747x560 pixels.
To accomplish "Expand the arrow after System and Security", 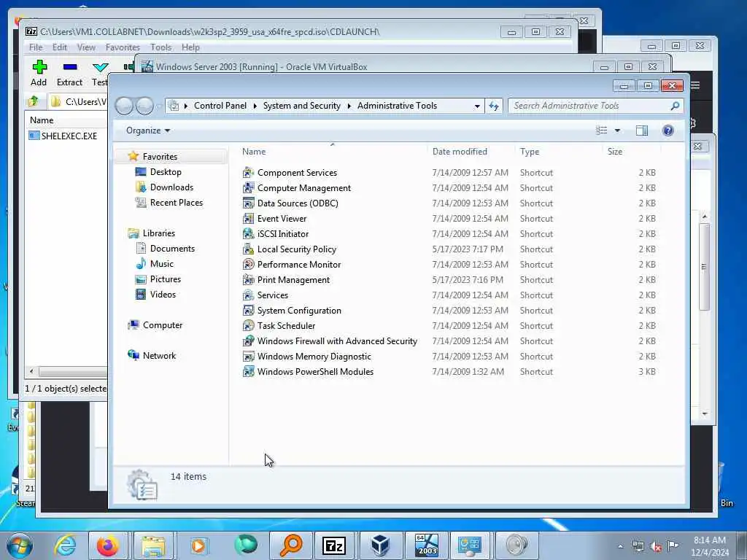I will (x=349, y=106).
